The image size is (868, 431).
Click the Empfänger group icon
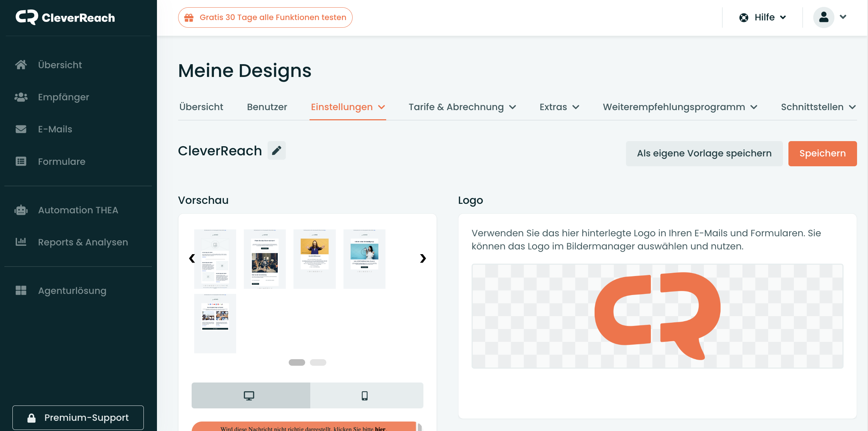point(21,97)
